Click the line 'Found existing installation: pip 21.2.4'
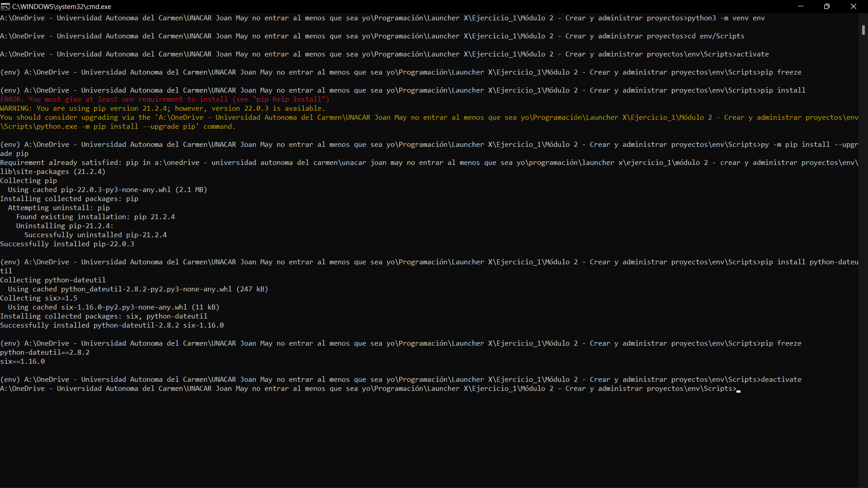Image resolution: width=868 pixels, height=488 pixels. coord(96,217)
